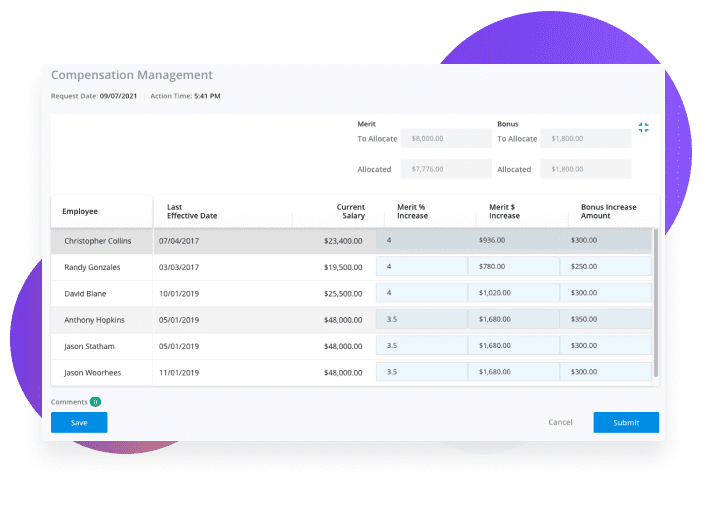Click Jason Statham's Bonus Increase Amount field
This screenshot has height=505, width=706.
tap(606, 346)
